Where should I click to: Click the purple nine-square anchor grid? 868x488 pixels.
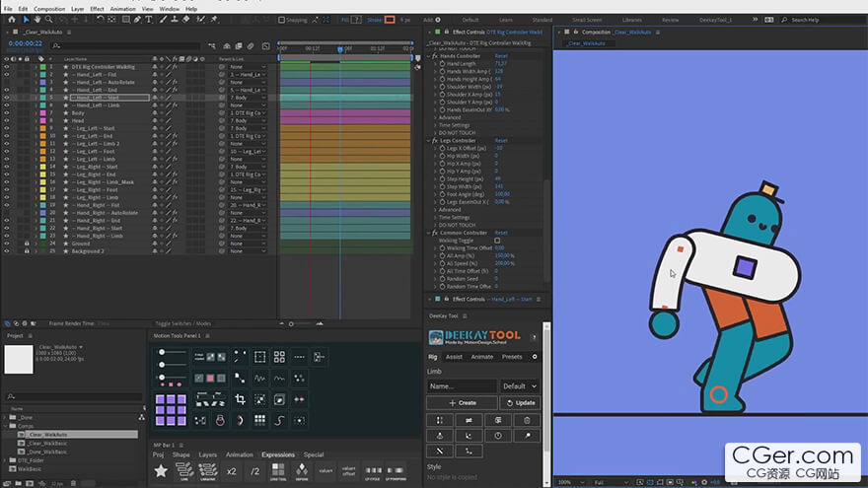[x=171, y=410]
